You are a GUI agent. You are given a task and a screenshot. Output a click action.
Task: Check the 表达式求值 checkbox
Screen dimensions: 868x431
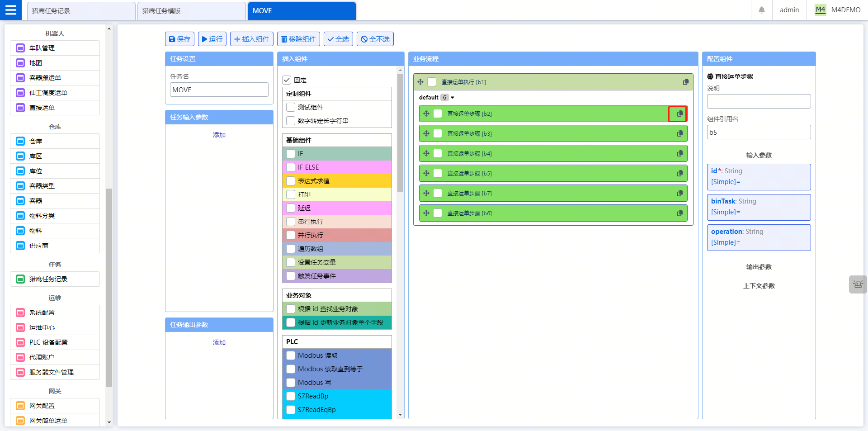[291, 181]
